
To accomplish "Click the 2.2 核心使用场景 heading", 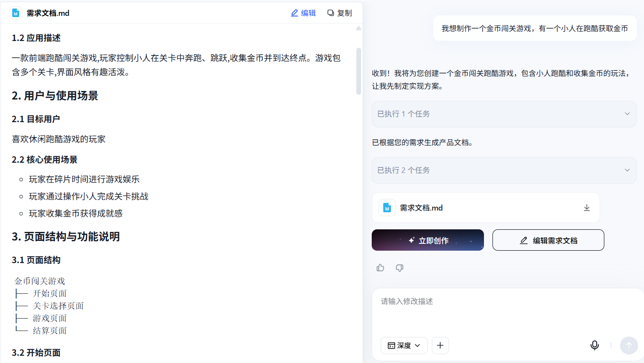I will click(45, 160).
